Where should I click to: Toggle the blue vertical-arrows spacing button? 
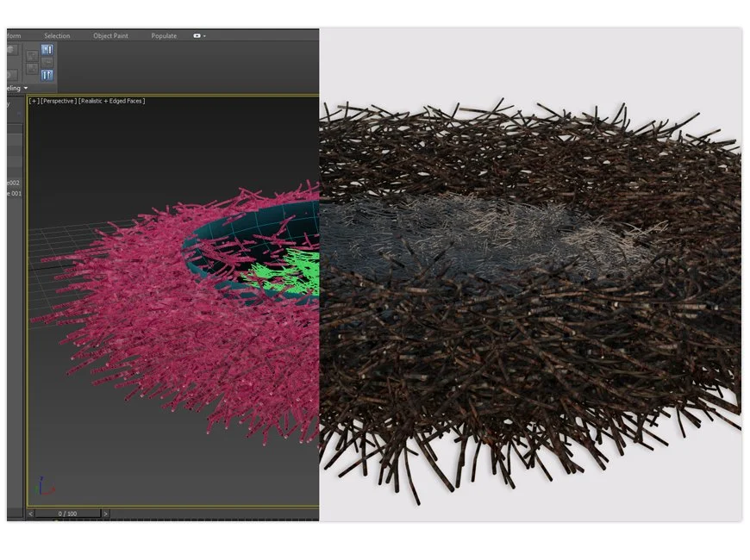pos(47,74)
